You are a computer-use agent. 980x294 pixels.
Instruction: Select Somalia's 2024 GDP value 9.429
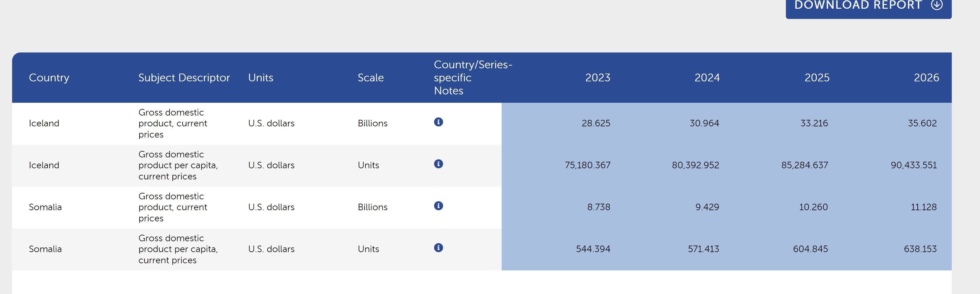(707, 207)
